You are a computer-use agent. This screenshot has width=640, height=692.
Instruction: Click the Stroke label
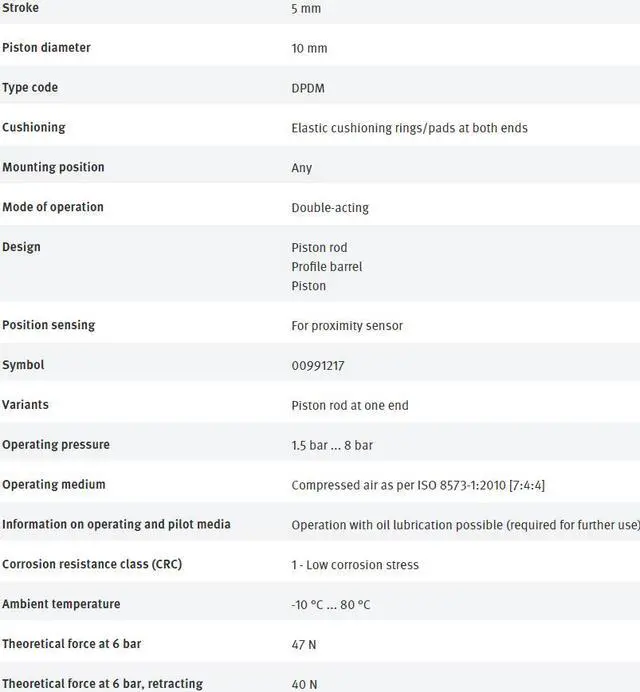[x=20, y=8]
